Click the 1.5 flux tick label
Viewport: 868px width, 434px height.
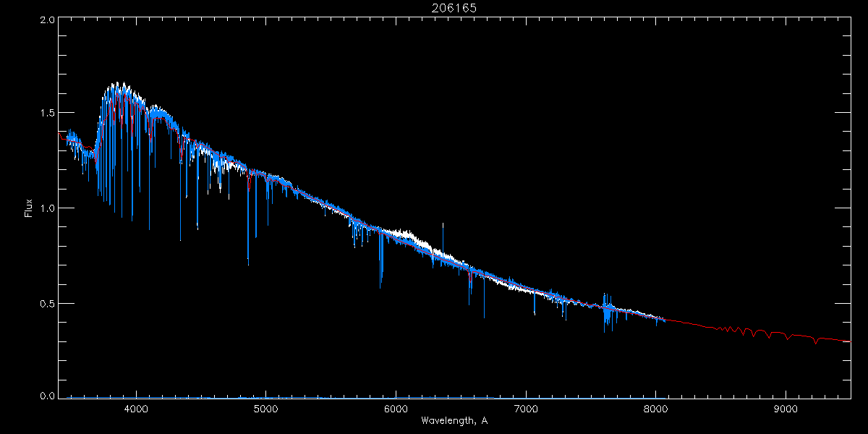pos(47,113)
